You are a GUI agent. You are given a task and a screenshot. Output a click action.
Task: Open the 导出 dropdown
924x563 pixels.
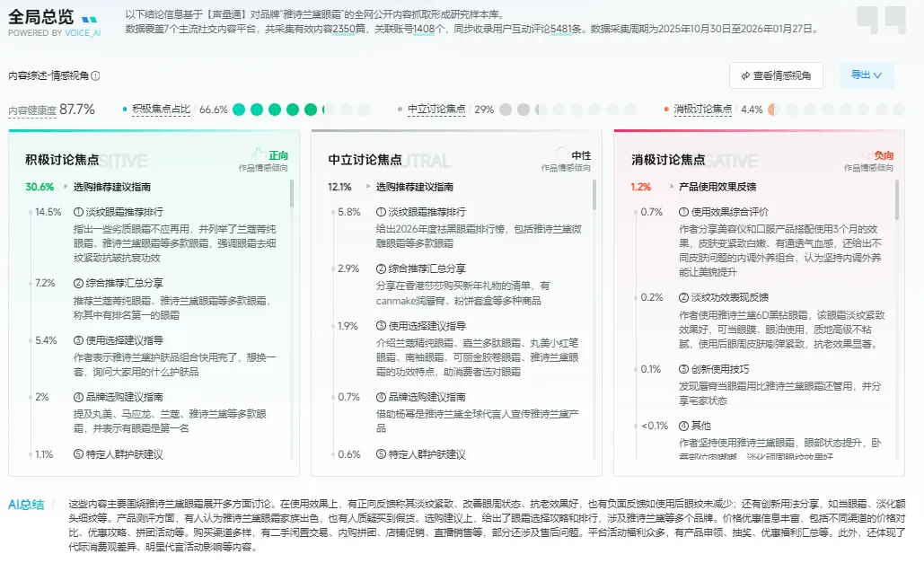(867, 75)
